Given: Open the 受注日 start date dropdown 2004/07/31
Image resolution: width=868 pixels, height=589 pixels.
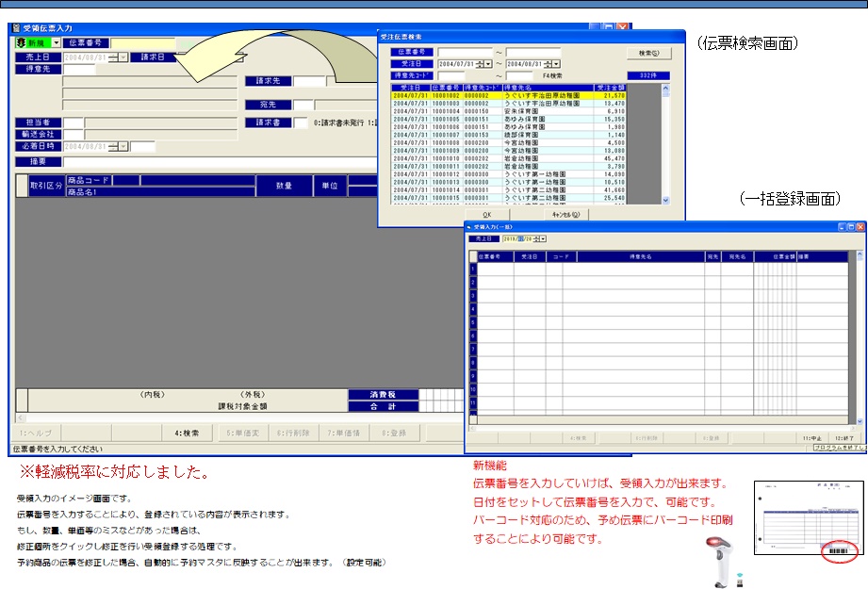Looking at the screenshot, I should point(488,64).
